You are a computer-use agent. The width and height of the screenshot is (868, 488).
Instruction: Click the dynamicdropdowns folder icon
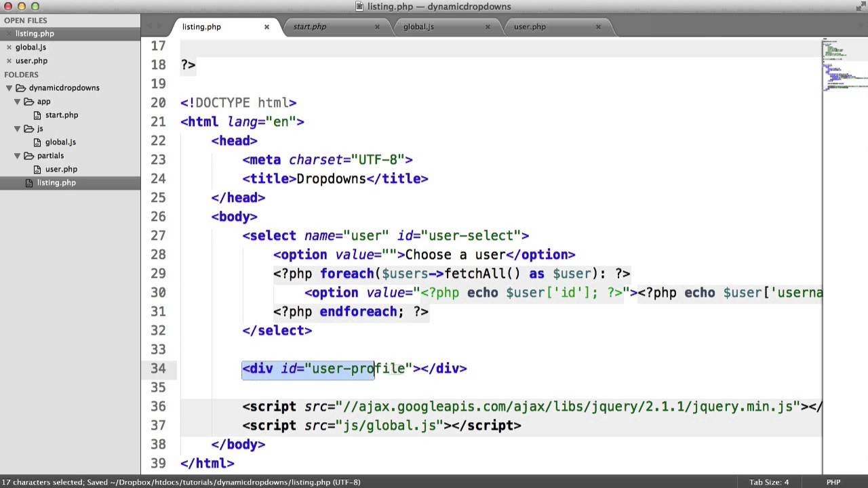tap(20, 87)
